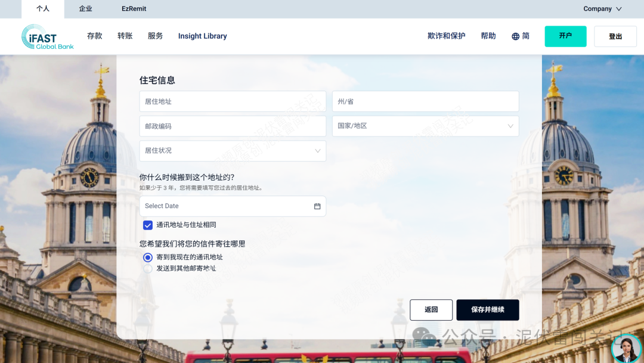Open the Insight Library menu

[x=202, y=36]
